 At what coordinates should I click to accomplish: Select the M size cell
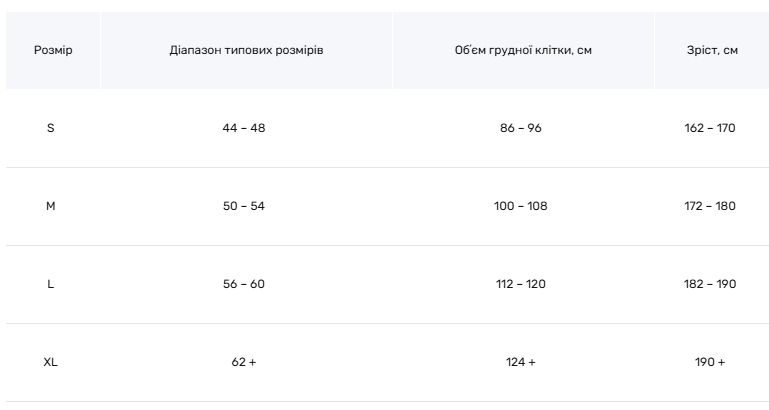[51, 206]
